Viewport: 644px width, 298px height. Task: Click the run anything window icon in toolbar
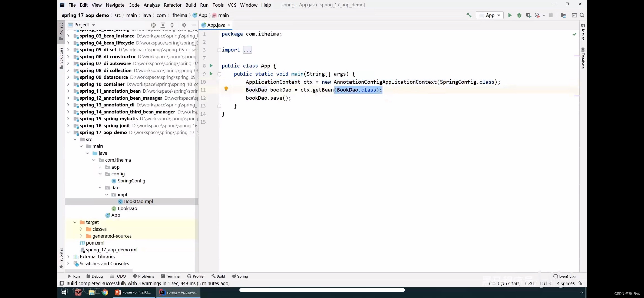click(574, 15)
